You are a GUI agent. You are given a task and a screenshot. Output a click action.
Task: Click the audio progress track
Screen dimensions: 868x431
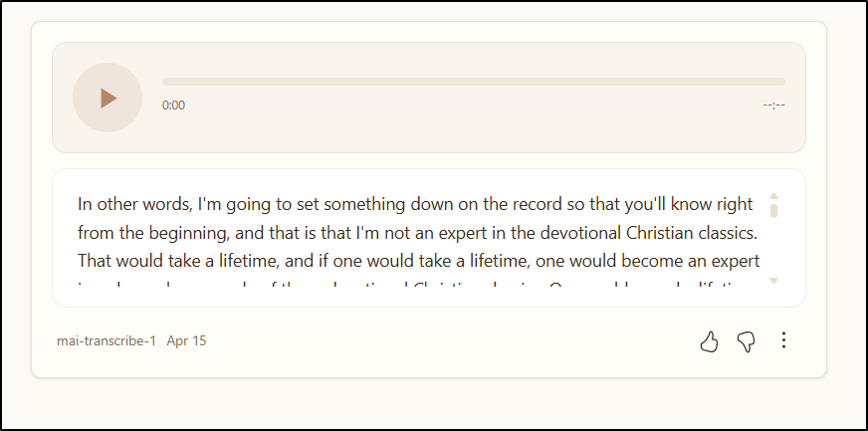tap(473, 82)
